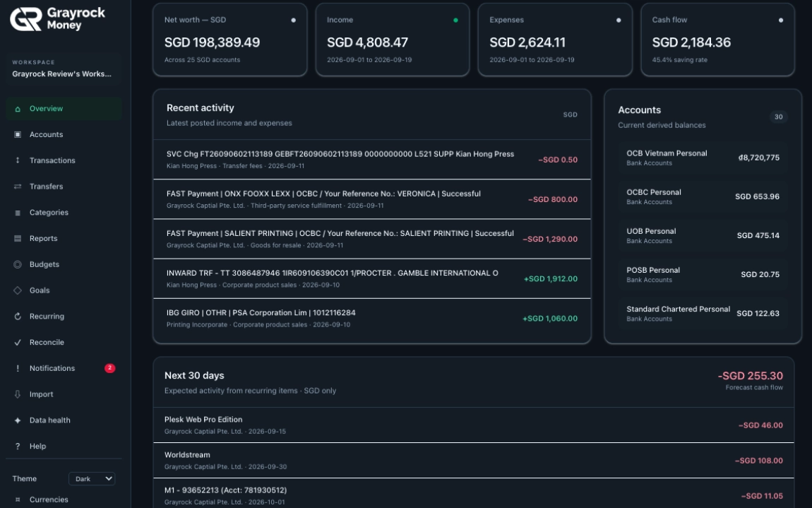
Task: Open the Net worth summary card
Action: (x=230, y=40)
